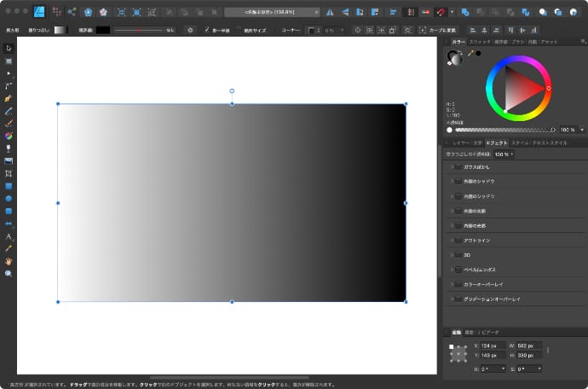588x389 pixels.
Task: Choose the Rectangle shape tool
Action: click(x=9, y=185)
